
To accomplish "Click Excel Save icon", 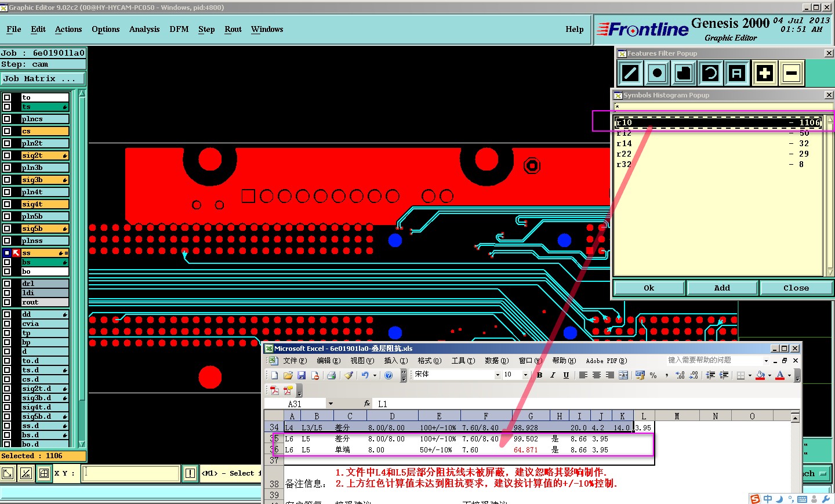I will pyautogui.click(x=301, y=375).
